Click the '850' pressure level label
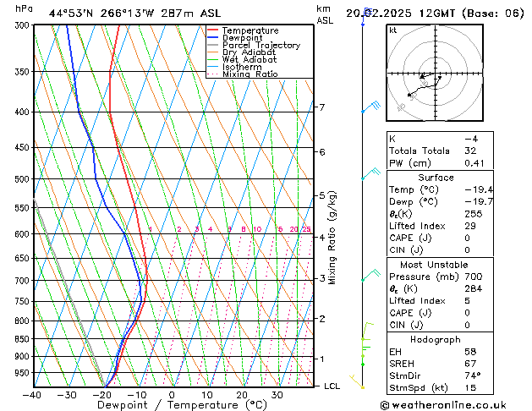This screenshot has width=532, height=411. tap(24, 339)
